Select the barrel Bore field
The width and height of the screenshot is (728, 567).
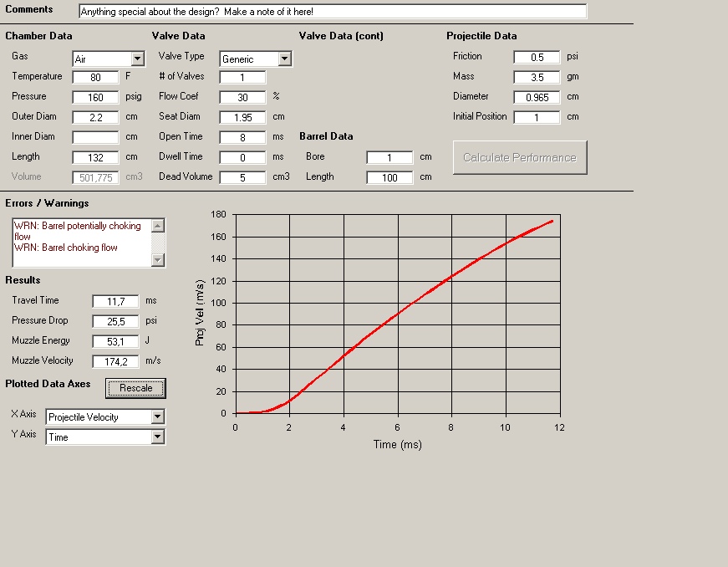(389, 157)
